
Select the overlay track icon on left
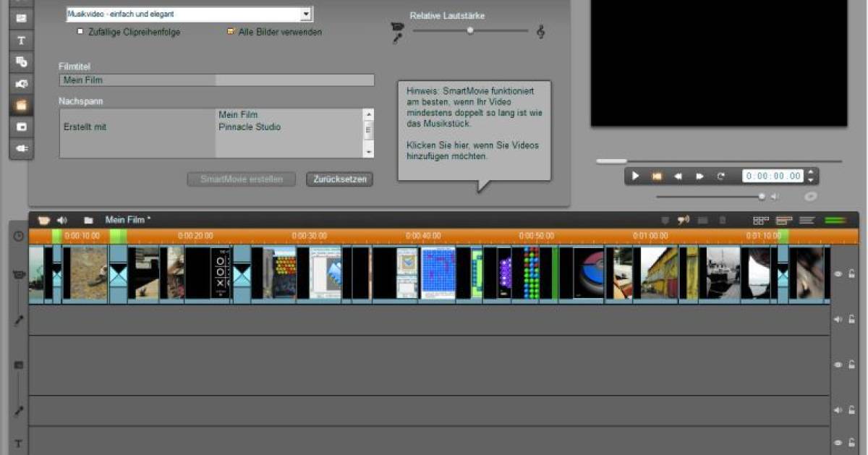click(x=19, y=365)
